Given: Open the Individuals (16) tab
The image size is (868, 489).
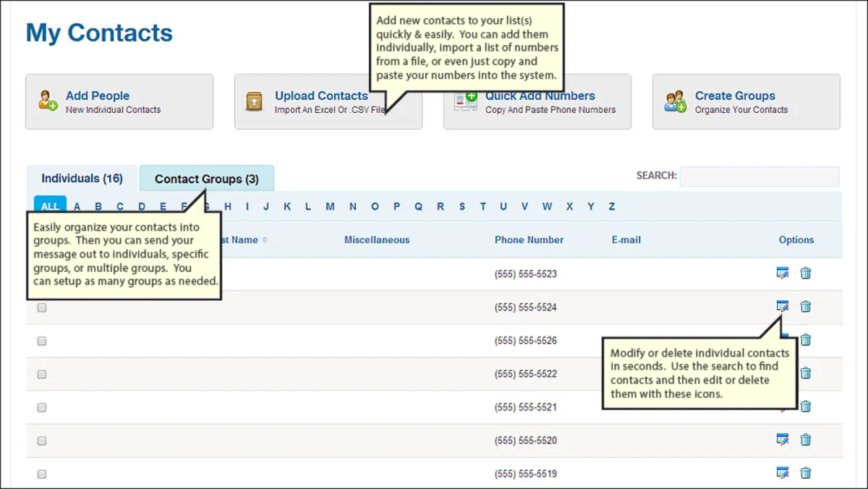Looking at the screenshot, I should click(x=82, y=179).
